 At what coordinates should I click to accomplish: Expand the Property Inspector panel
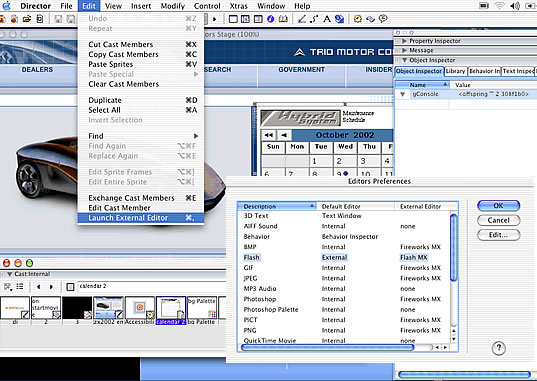coord(404,41)
